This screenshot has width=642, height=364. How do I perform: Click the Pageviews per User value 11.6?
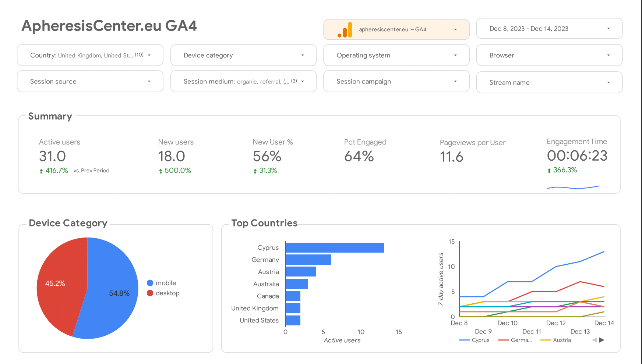click(452, 157)
